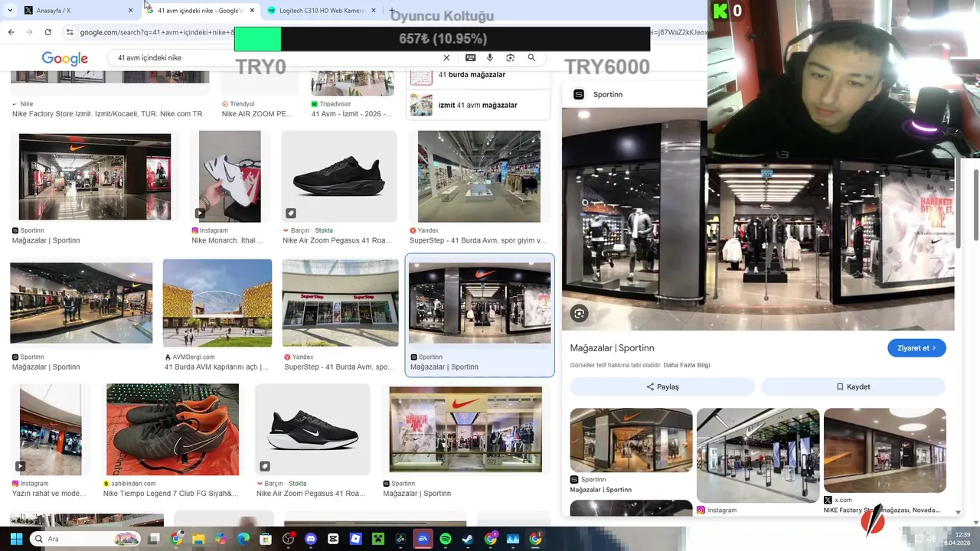View site information icon in address bar
The width and height of the screenshot is (980, 551).
70,32
